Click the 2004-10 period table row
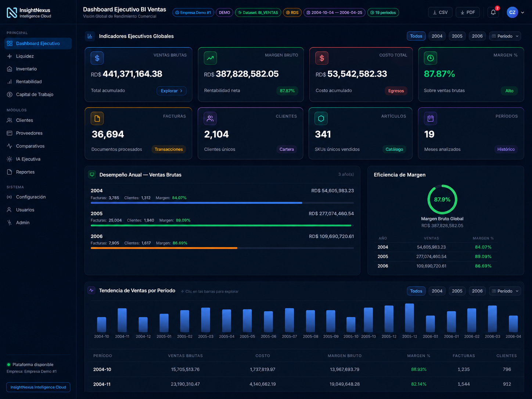The height and width of the screenshot is (399, 532). tap(304, 369)
